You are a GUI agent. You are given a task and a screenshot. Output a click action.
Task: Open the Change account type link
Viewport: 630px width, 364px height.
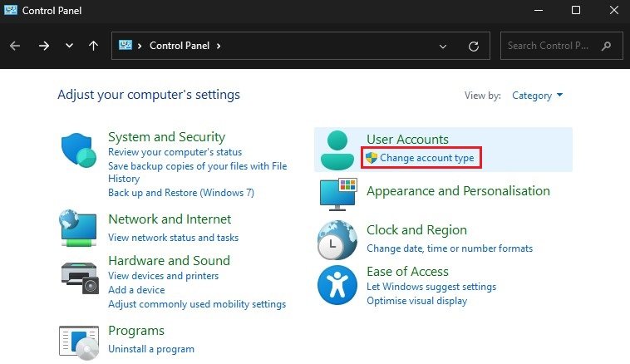[426, 158]
